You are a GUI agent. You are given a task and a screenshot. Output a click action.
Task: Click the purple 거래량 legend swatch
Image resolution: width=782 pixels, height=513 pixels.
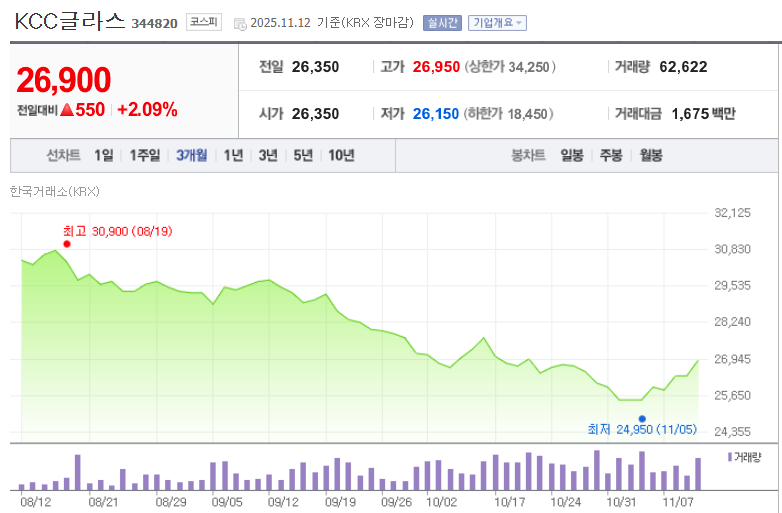click(730, 457)
